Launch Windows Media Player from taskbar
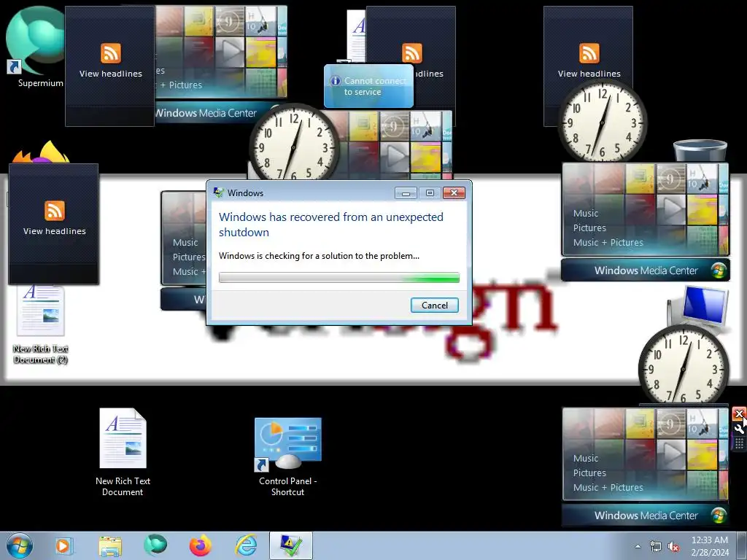 (x=63, y=545)
